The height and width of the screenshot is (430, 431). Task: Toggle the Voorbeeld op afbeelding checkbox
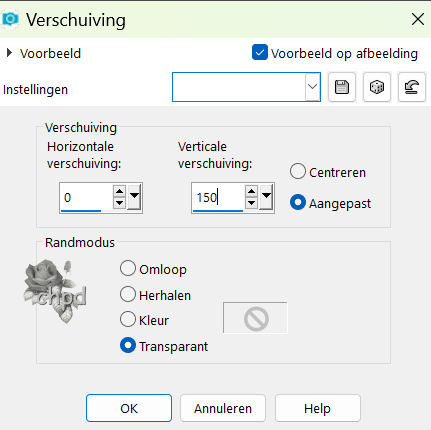click(260, 53)
